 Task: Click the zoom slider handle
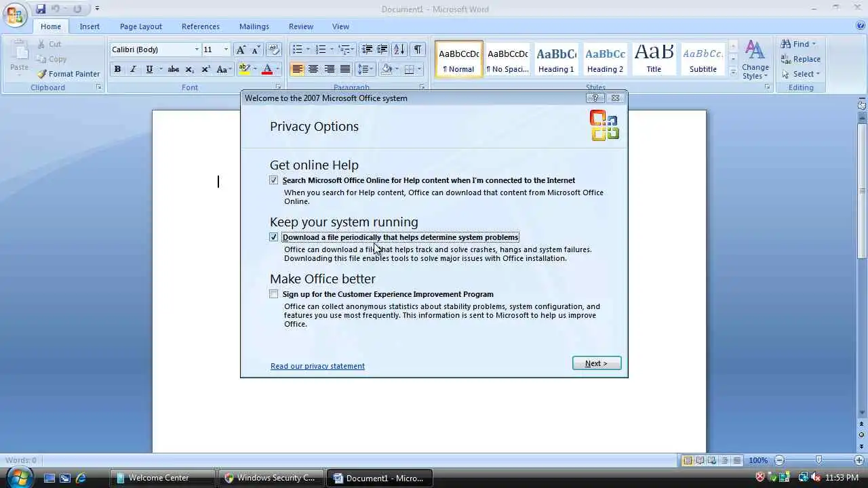coord(819,460)
